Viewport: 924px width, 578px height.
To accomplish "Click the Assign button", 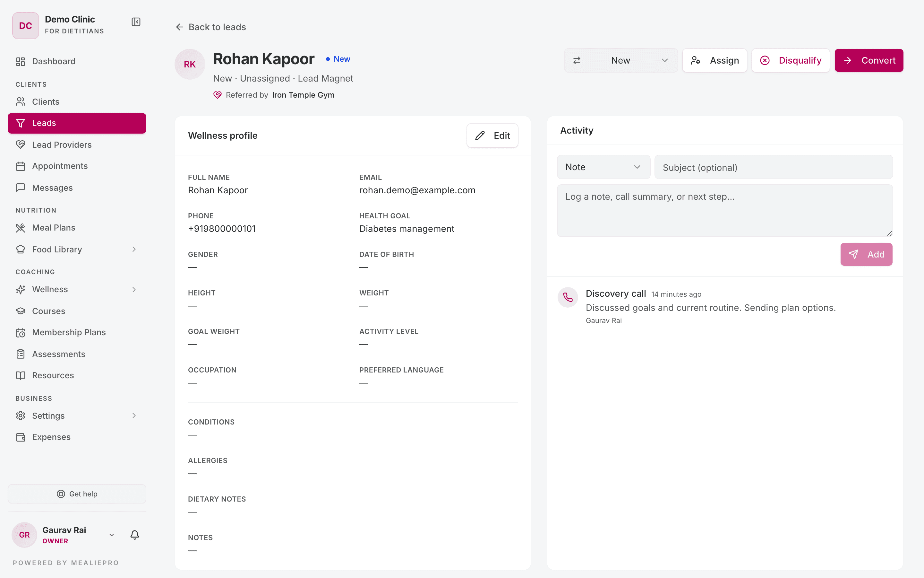I will 714,60.
